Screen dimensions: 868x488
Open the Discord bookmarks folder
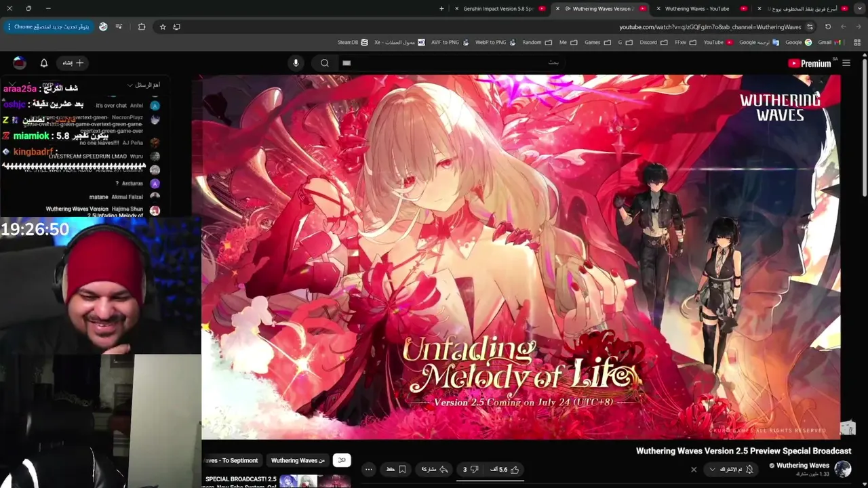click(x=653, y=42)
